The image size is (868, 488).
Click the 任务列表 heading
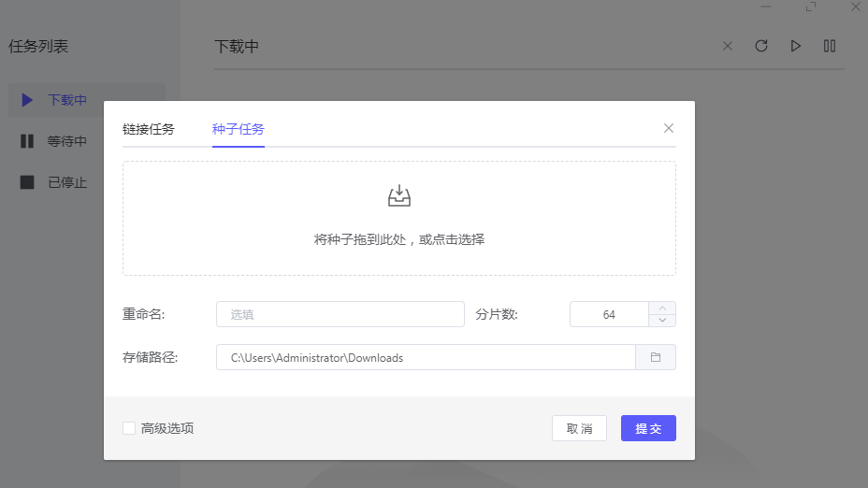click(38, 47)
